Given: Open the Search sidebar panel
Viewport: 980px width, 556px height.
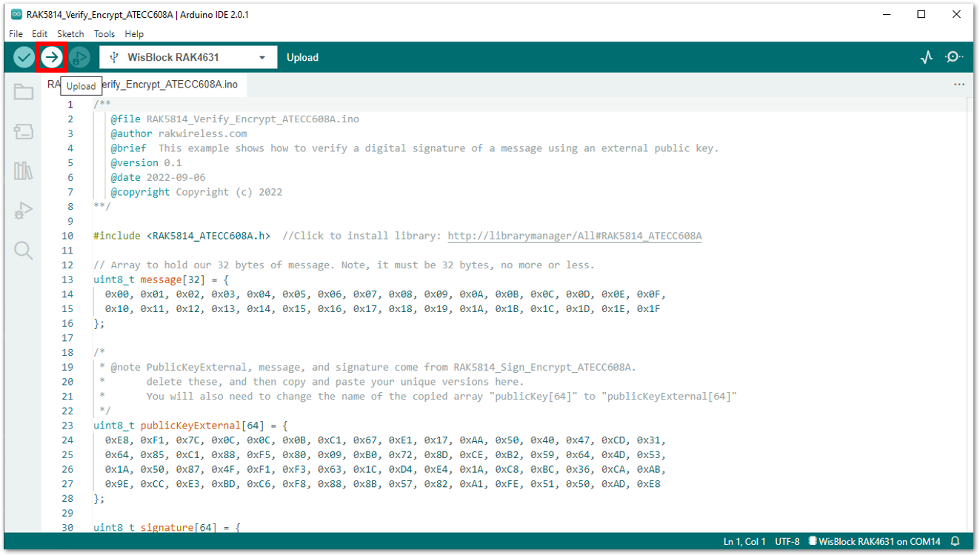Looking at the screenshot, I should click(24, 251).
